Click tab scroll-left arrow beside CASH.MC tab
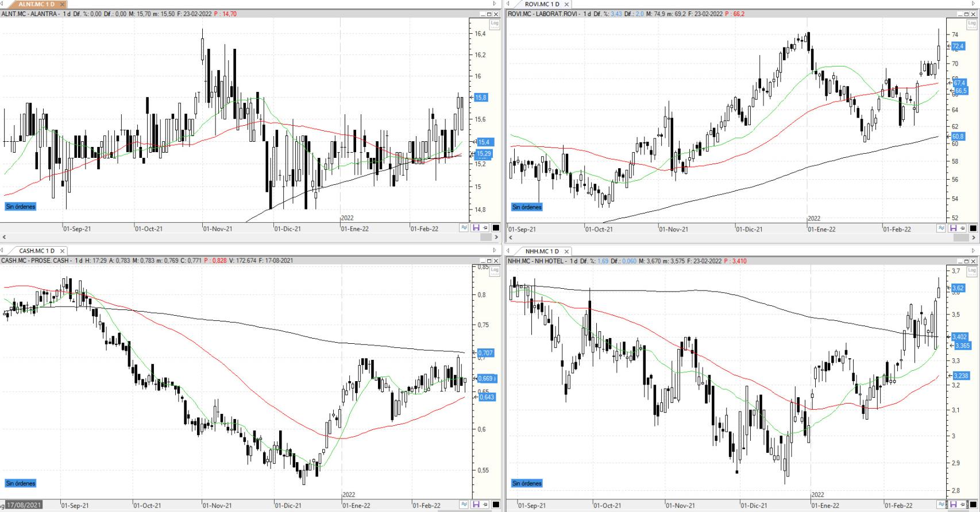This screenshot has width=980, height=512. (x=3, y=250)
